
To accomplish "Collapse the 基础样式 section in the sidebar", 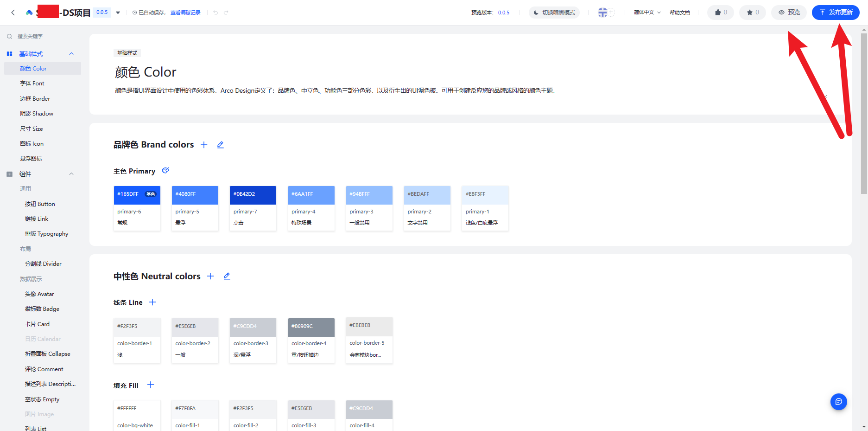I will coord(71,53).
